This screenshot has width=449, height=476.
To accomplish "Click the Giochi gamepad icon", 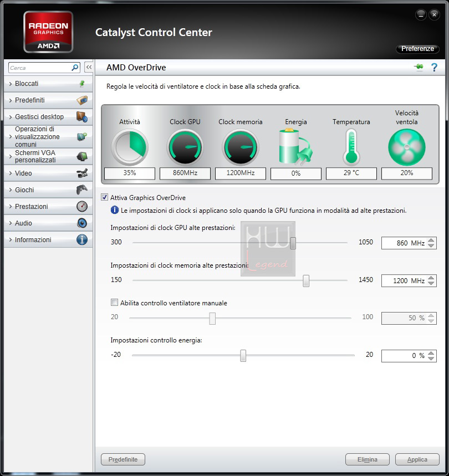I will point(82,190).
